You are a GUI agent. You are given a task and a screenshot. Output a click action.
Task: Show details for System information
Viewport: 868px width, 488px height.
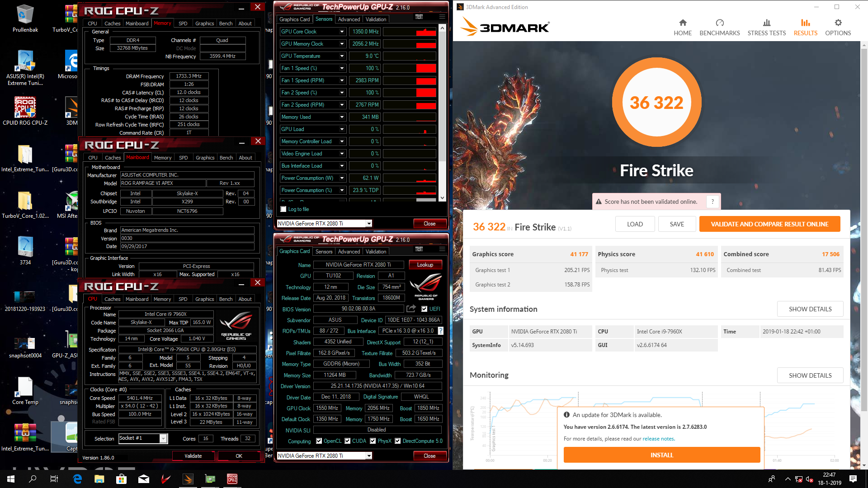[x=810, y=309]
